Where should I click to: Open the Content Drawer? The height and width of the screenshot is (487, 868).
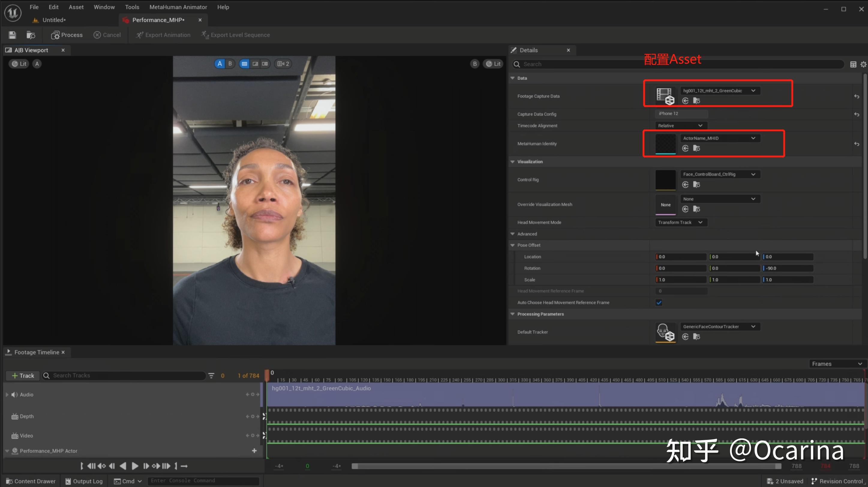[x=31, y=481]
